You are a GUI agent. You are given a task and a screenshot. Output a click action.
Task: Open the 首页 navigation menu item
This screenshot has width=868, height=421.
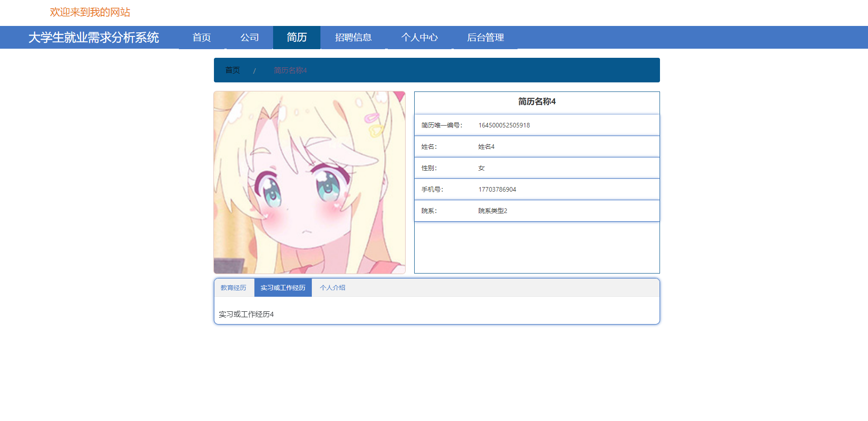tap(202, 37)
